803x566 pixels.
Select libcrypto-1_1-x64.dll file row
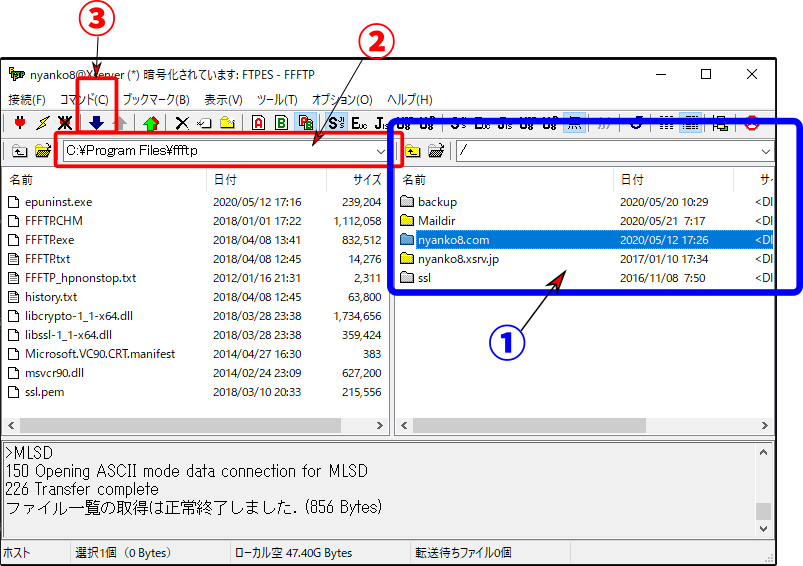(195, 316)
